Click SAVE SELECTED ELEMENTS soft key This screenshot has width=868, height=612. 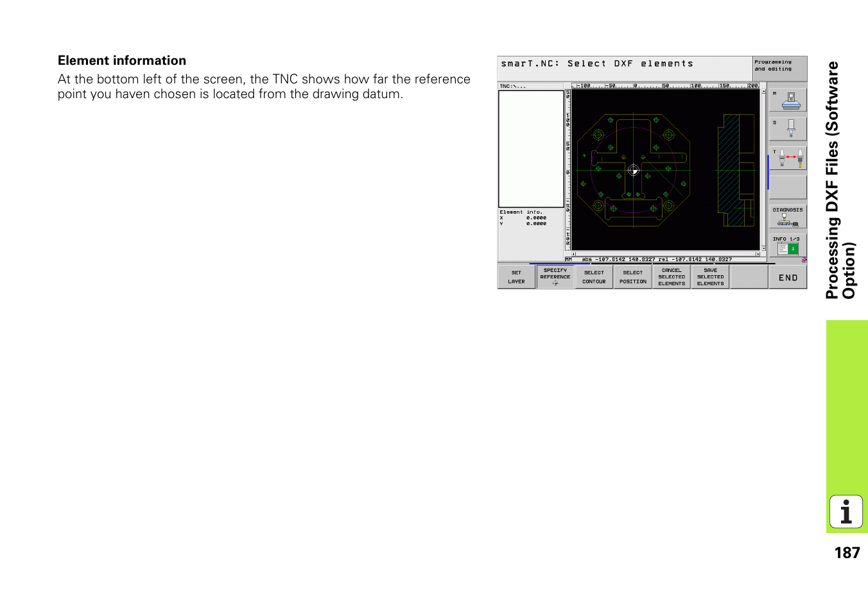point(711,277)
